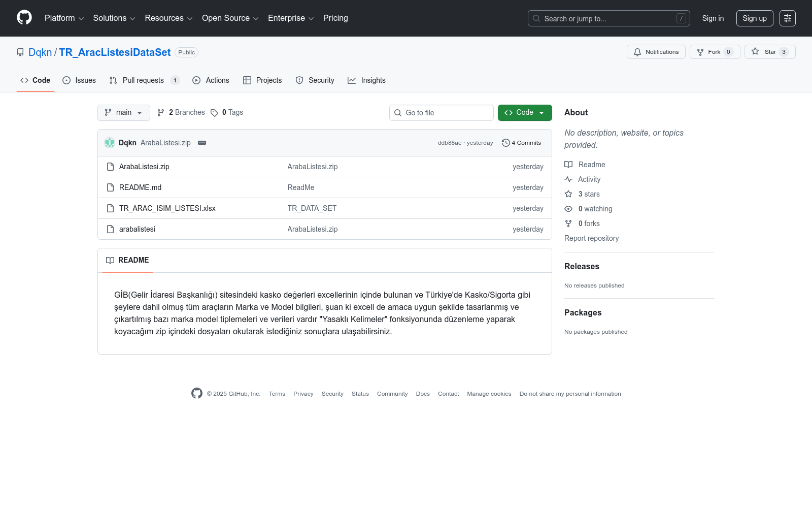View the 2 Branches list

point(181,113)
